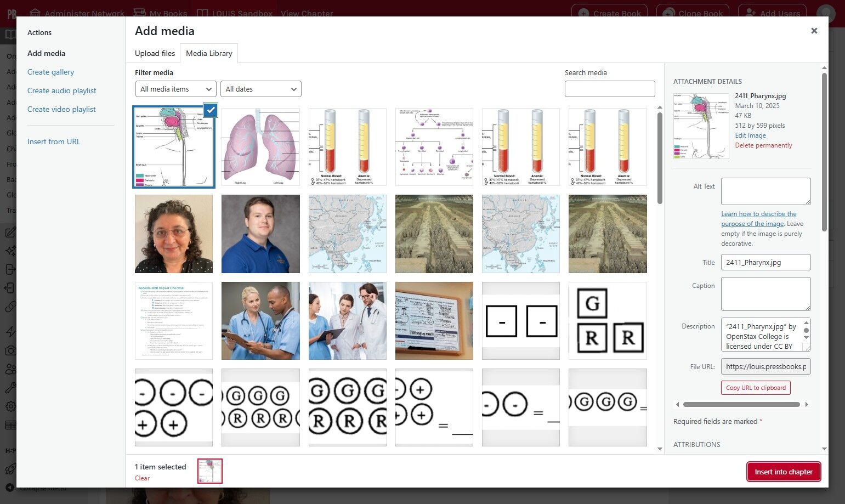Image resolution: width=845 pixels, height=504 pixels.
Task: Open the All dates filter dropdown
Action: (261, 89)
